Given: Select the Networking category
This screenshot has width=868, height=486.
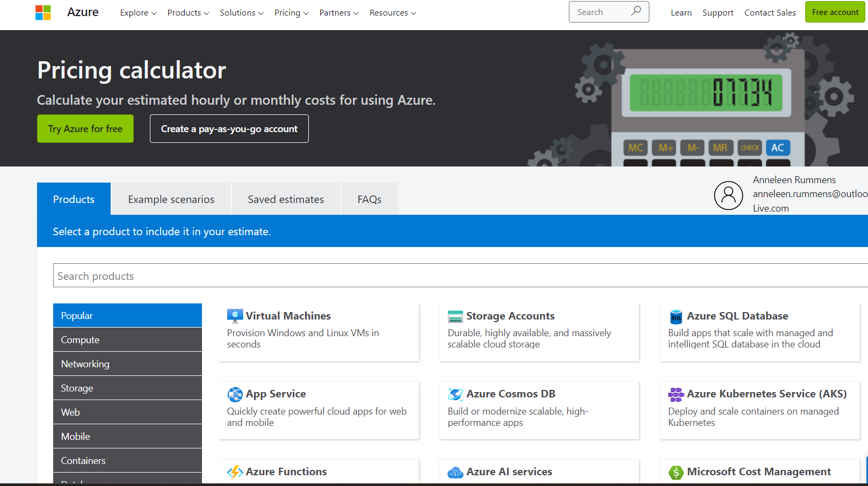Looking at the screenshot, I should (127, 364).
